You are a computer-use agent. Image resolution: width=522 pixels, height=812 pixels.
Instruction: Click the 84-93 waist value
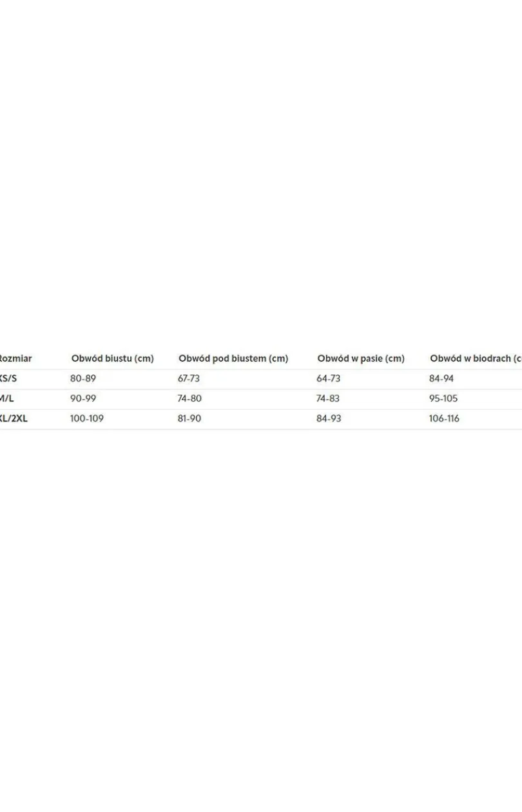coord(329,419)
